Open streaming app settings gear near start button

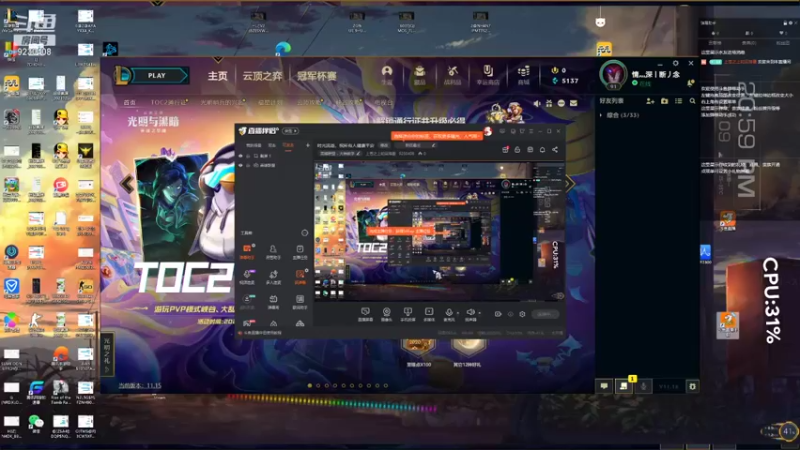point(522,314)
